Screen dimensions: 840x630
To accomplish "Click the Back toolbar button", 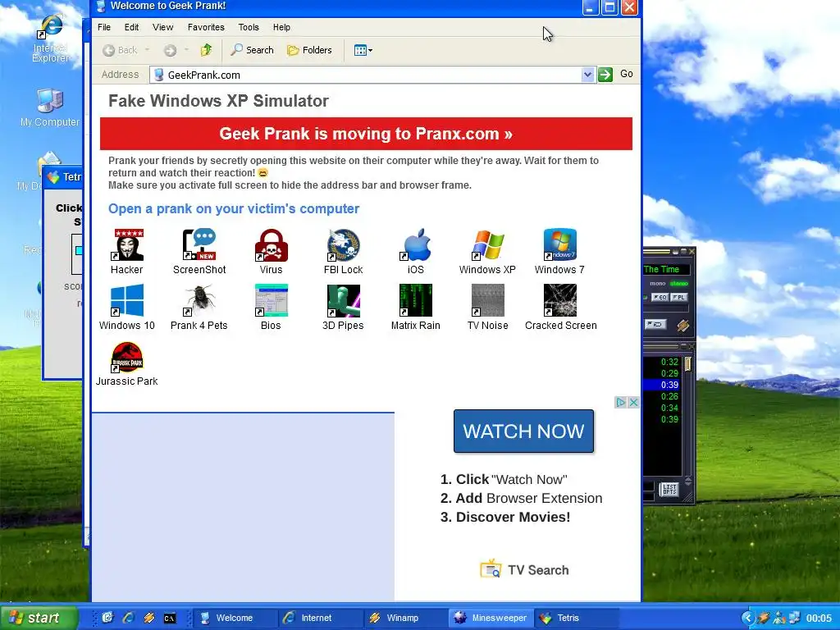I will pyautogui.click(x=120, y=50).
